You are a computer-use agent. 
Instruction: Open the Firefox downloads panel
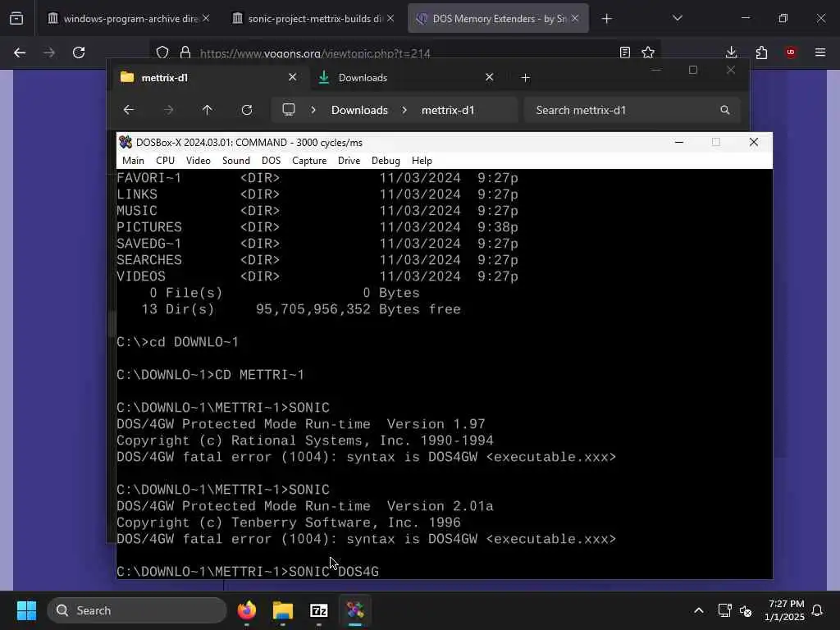coord(731,52)
